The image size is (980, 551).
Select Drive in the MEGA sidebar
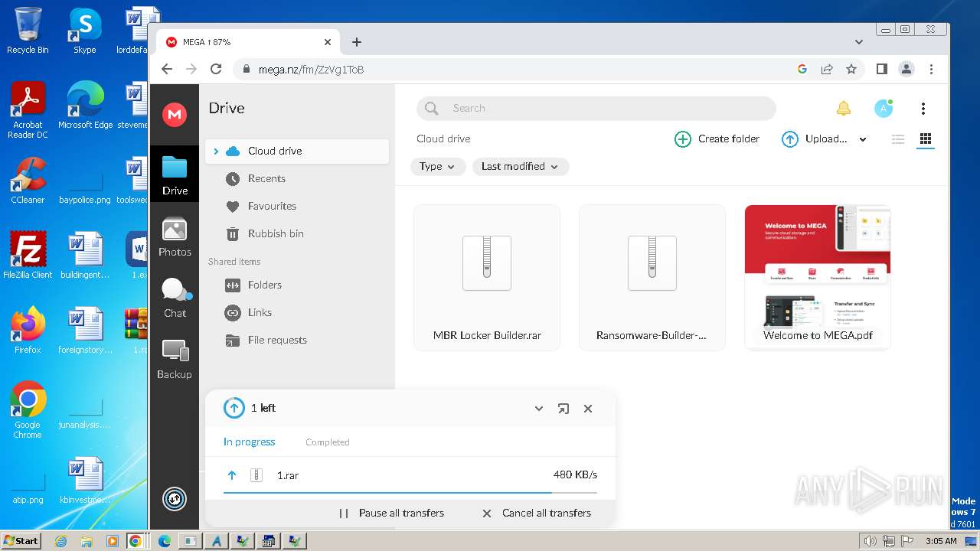tap(175, 176)
